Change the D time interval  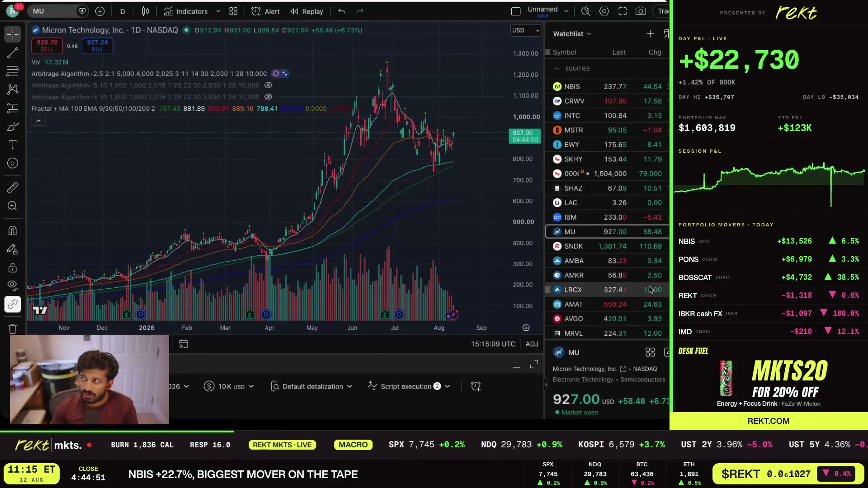[123, 11]
